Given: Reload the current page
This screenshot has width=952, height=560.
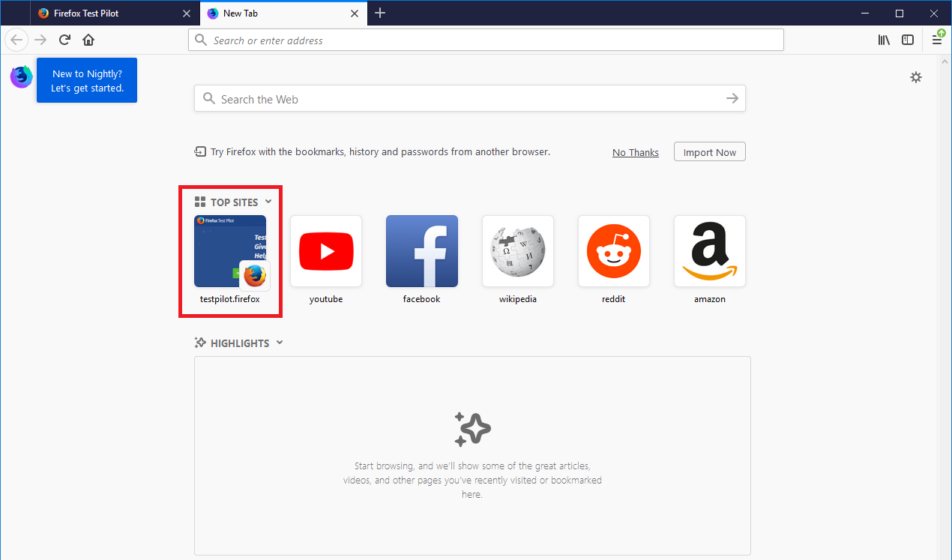Looking at the screenshot, I should coord(64,39).
